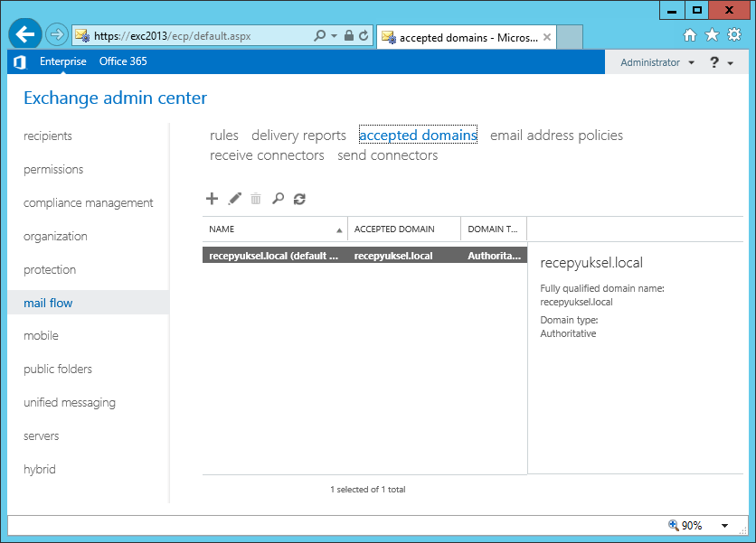Sort by ACCEPTED DOMAIN column header

pyautogui.click(x=404, y=229)
